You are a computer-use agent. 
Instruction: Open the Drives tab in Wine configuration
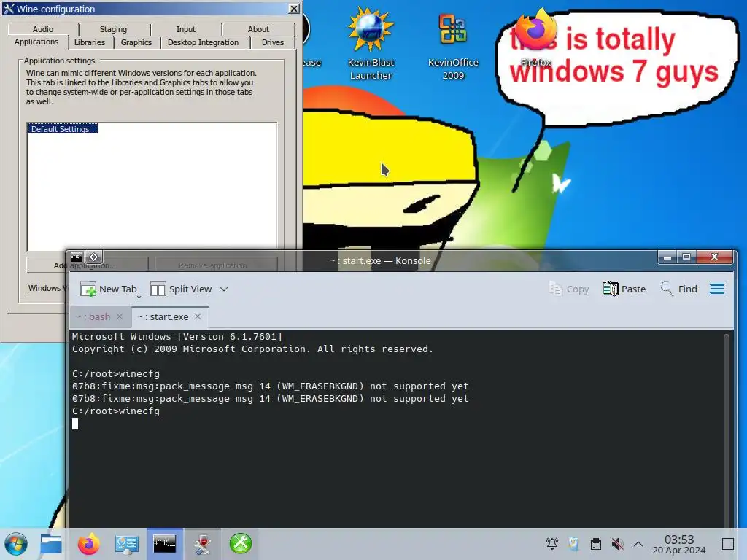273,42
